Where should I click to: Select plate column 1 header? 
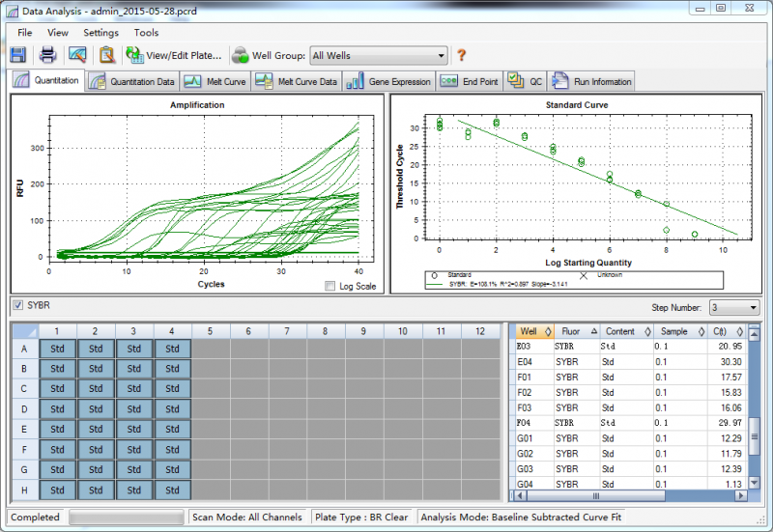click(x=58, y=331)
